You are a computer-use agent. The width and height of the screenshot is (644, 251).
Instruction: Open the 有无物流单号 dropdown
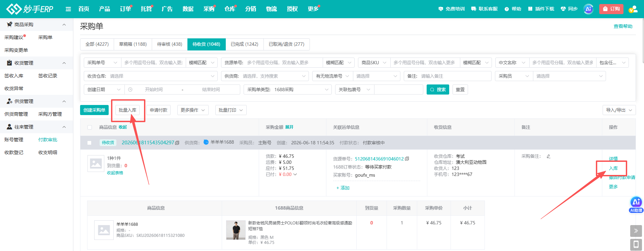tap(332, 76)
